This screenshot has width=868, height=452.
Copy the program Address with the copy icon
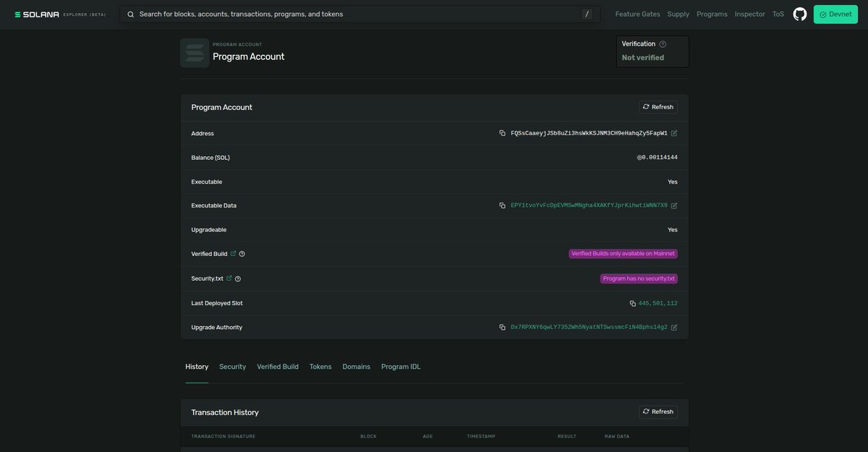click(502, 133)
